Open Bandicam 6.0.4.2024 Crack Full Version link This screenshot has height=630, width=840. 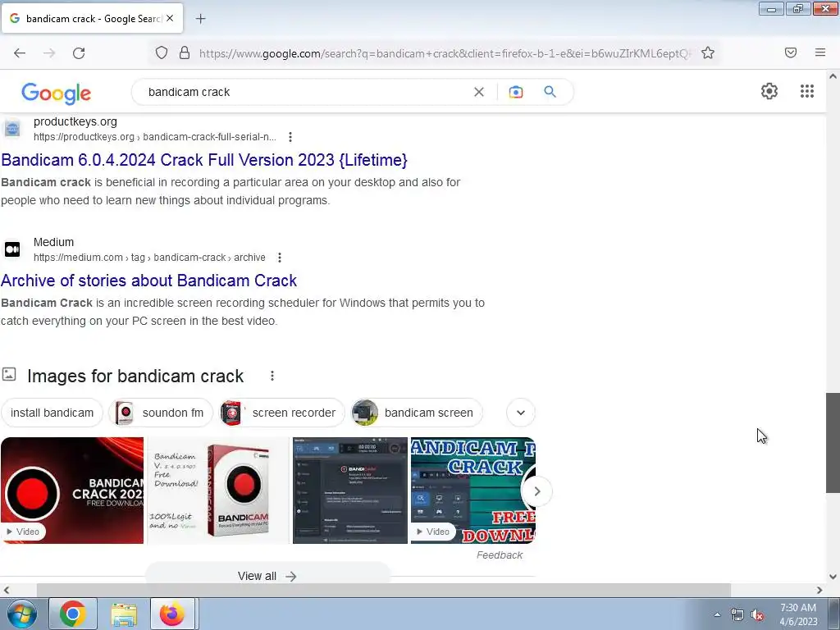click(x=204, y=160)
